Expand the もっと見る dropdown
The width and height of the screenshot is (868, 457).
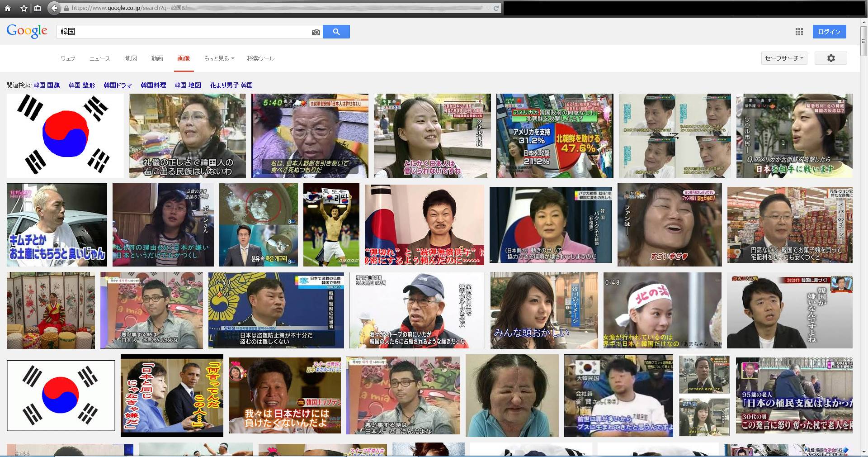click(x=219, y=58)
